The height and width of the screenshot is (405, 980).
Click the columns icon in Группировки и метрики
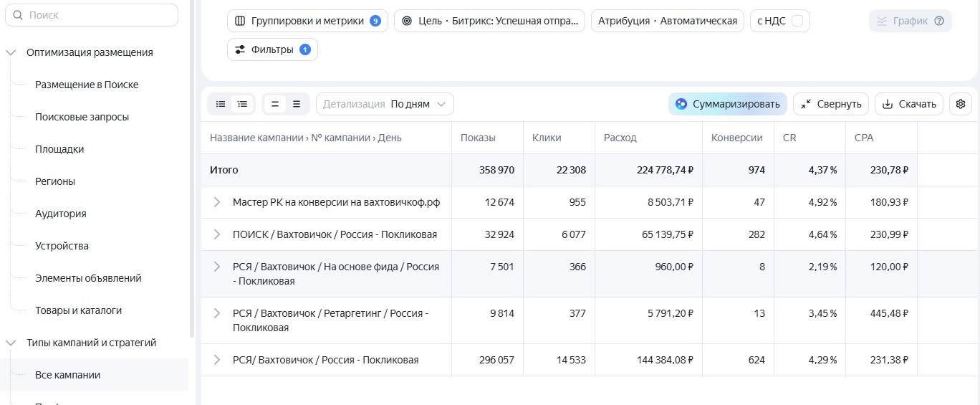[240, 21]
